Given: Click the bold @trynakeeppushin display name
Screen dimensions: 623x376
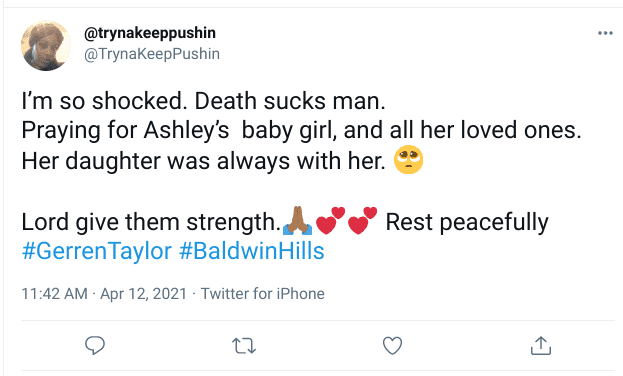Looking at the screenshot, I should [x=150, y=33].
